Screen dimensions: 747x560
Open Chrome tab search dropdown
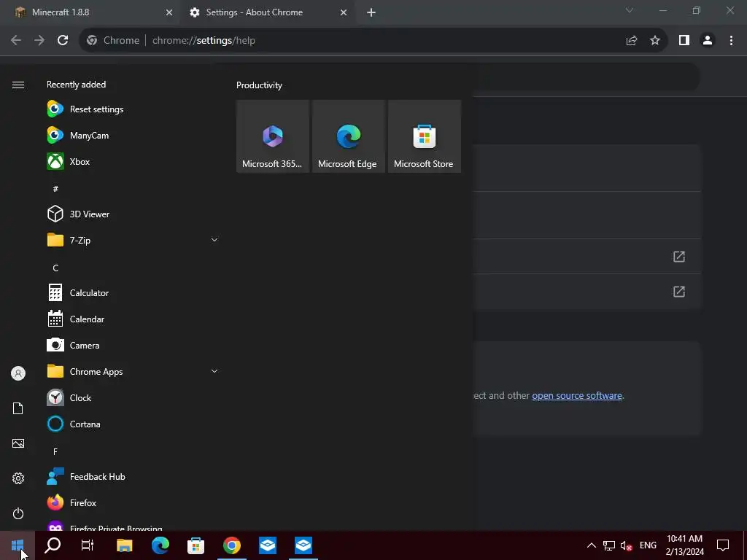pos(630,10)
